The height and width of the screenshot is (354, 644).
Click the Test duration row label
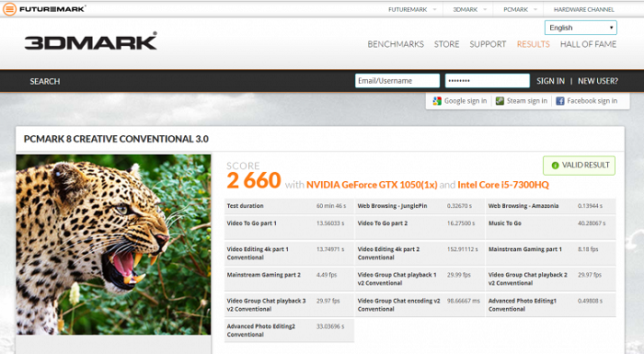(246, 206)
